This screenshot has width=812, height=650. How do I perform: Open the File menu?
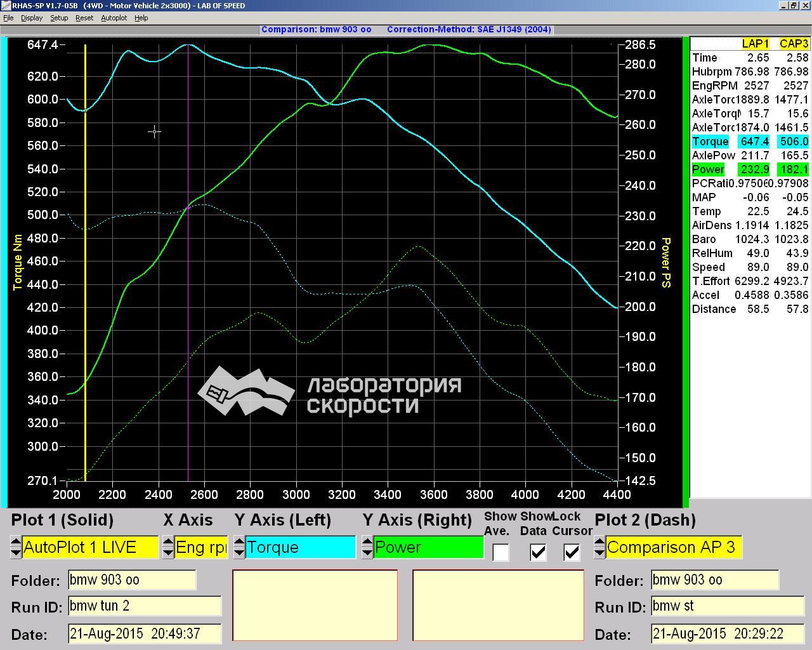coord(8,18)
